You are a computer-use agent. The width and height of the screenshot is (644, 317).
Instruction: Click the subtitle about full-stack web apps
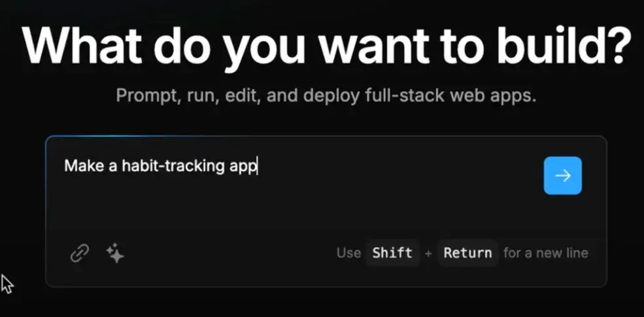[x=326, y=95]
